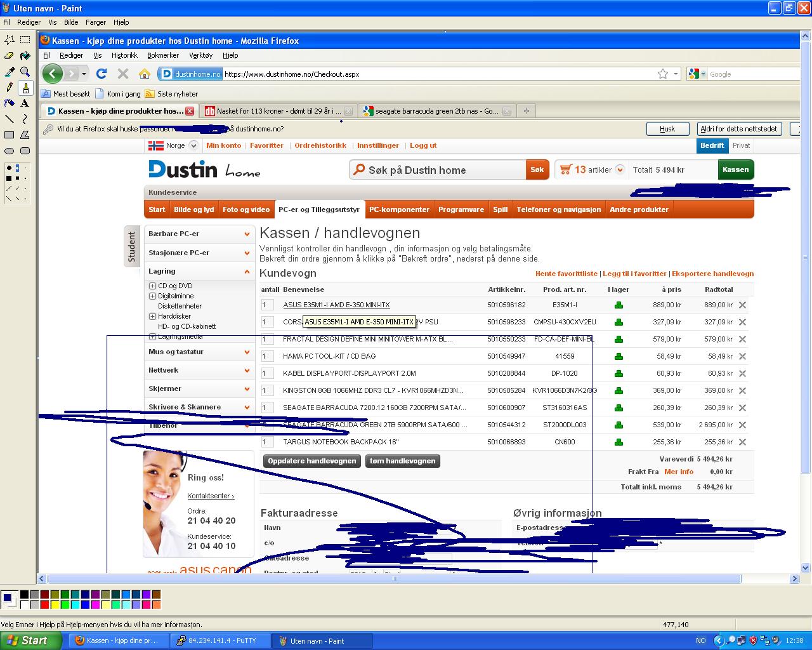
Task: Switch to the Foto og video site tab
Action: tap(246, 209)
